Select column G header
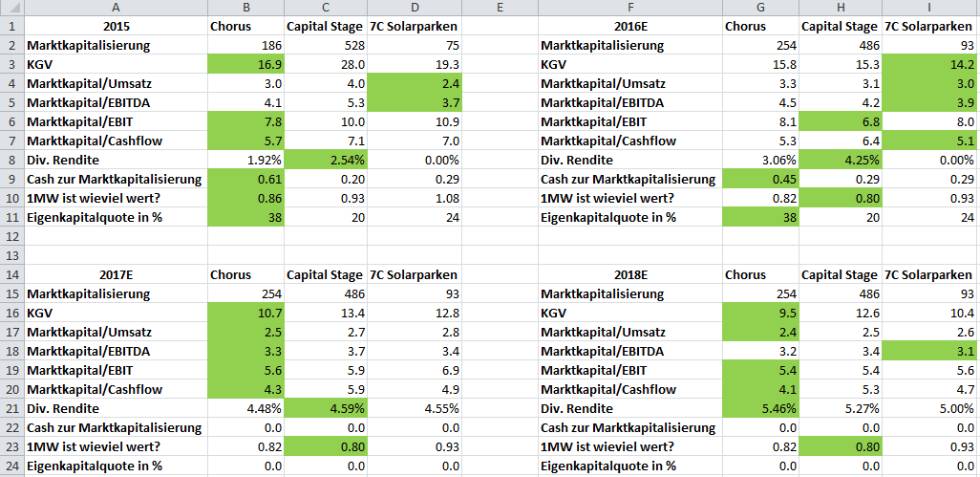 760,9
